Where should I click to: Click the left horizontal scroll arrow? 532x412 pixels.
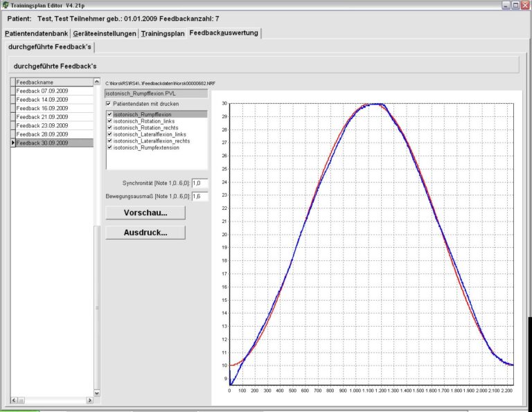point(15,400)
